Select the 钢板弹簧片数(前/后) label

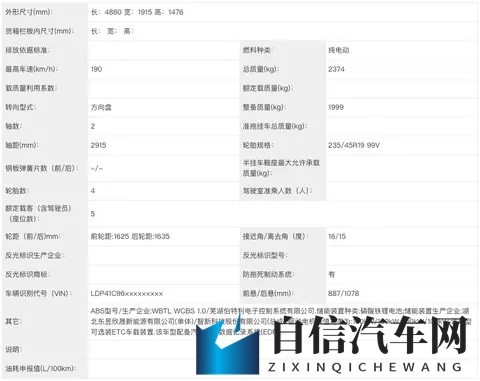pyautogui.click(x=42, y=168)
